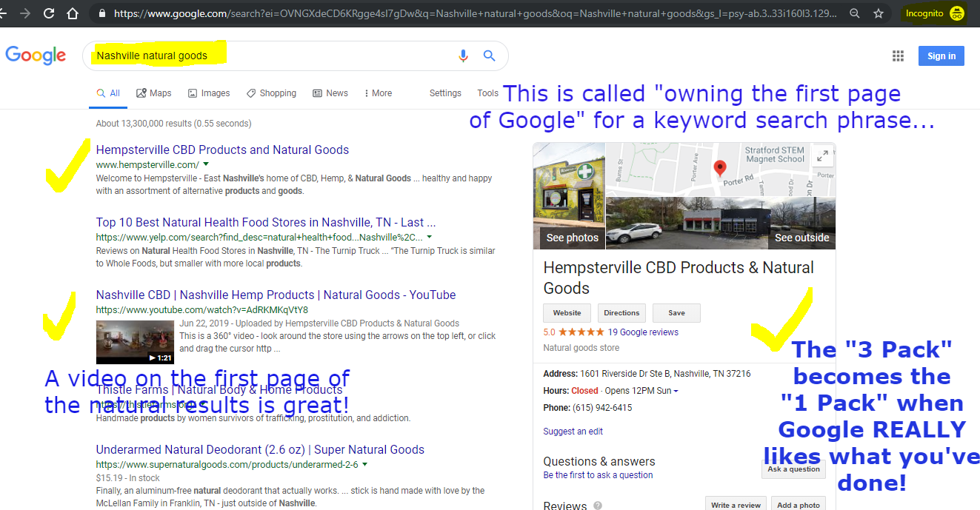Click Suggest an edit
The height and width of the screenshot is (510, 980).
[x=573, y=432]
